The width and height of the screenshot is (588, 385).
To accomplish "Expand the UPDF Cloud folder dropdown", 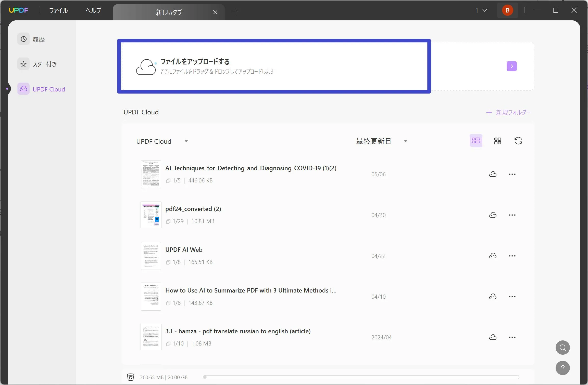I will click(186, 141).
